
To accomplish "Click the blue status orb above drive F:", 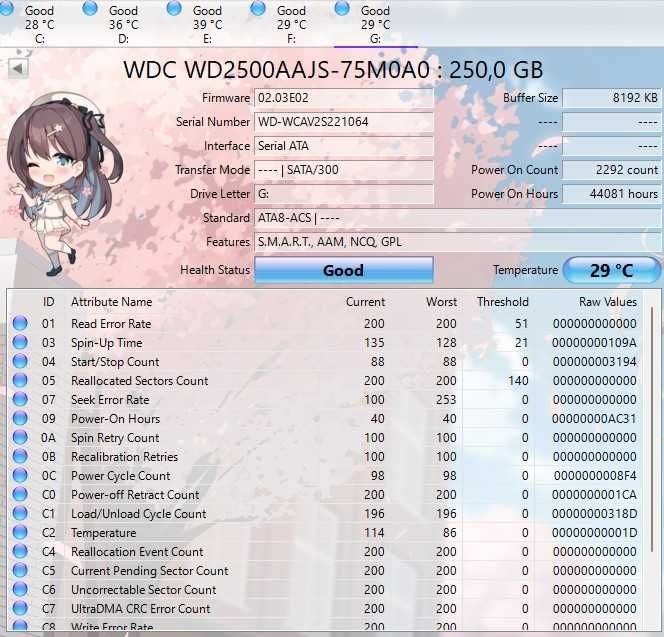I will click(x=257, y=8).
